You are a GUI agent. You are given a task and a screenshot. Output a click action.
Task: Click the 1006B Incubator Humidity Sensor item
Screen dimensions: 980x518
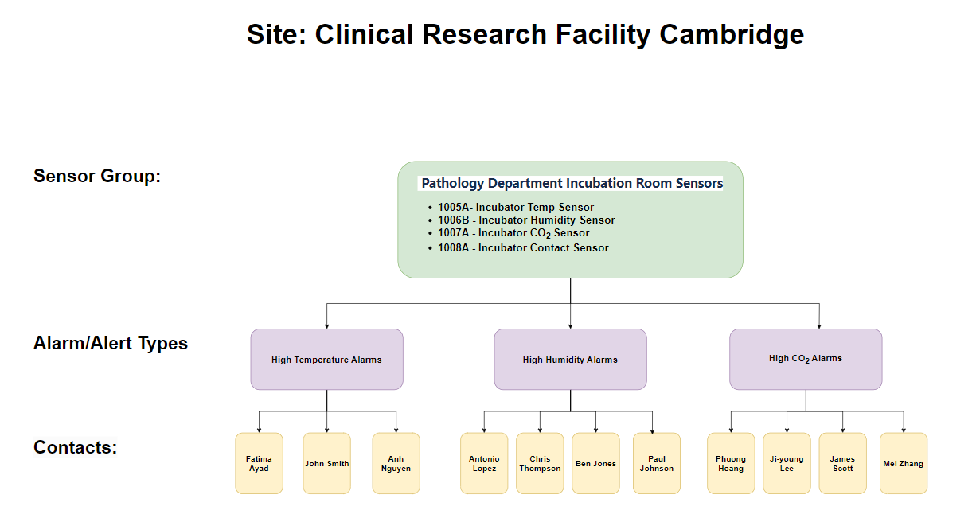[525, 220]
